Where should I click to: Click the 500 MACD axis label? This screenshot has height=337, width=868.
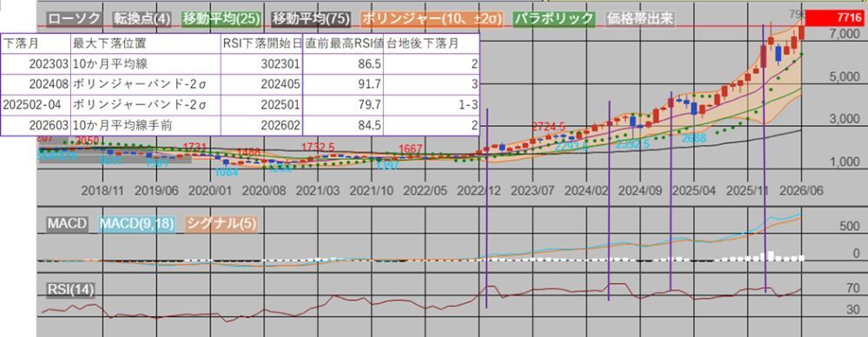tap(849, 227)
